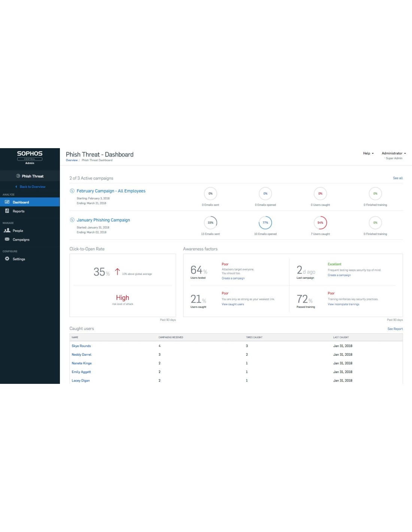This screenshot has width=412, height=532.
Task: Expand the Administrator account dropdown
Action: [393, 153]
